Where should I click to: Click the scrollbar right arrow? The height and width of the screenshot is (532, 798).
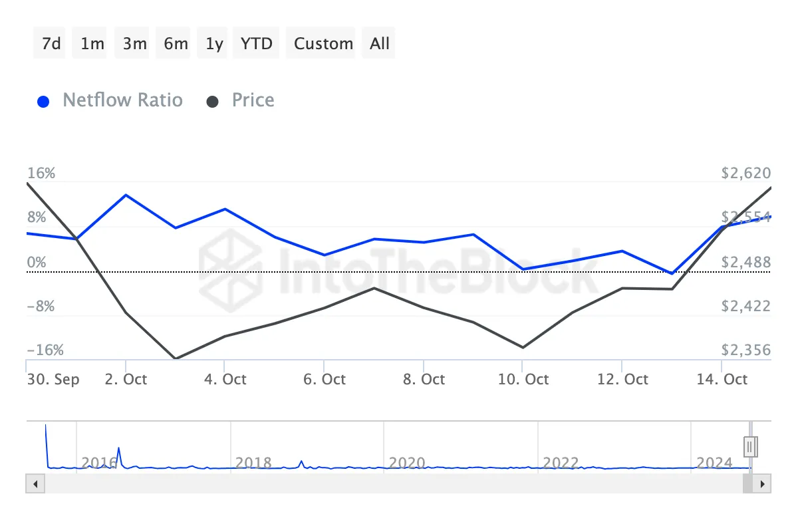coord(763,484)
